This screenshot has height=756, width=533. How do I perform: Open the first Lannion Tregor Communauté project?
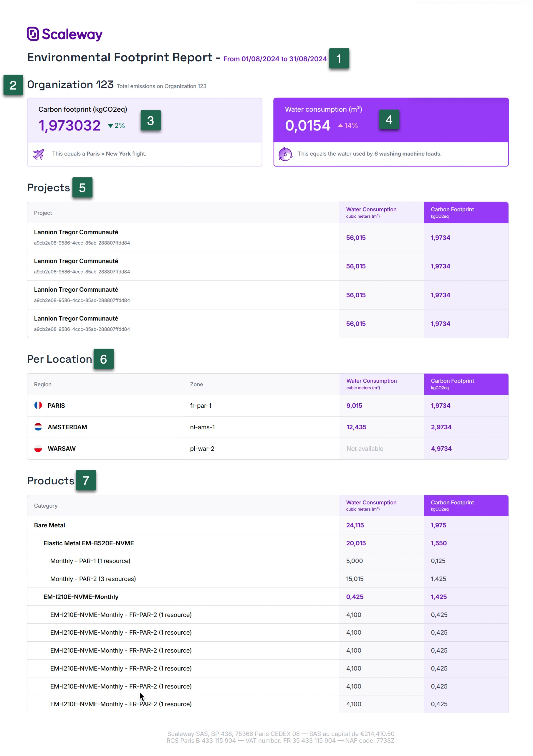(x=76, y=232)
